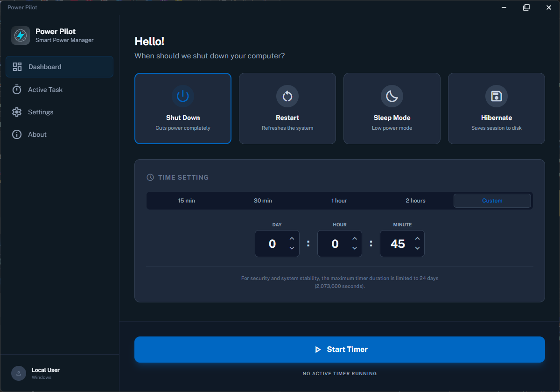Open the About page

click(x=59, y=134)
